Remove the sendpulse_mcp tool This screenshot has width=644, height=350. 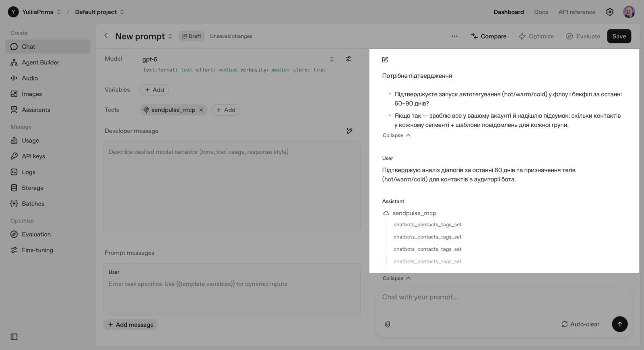[201, 110]
